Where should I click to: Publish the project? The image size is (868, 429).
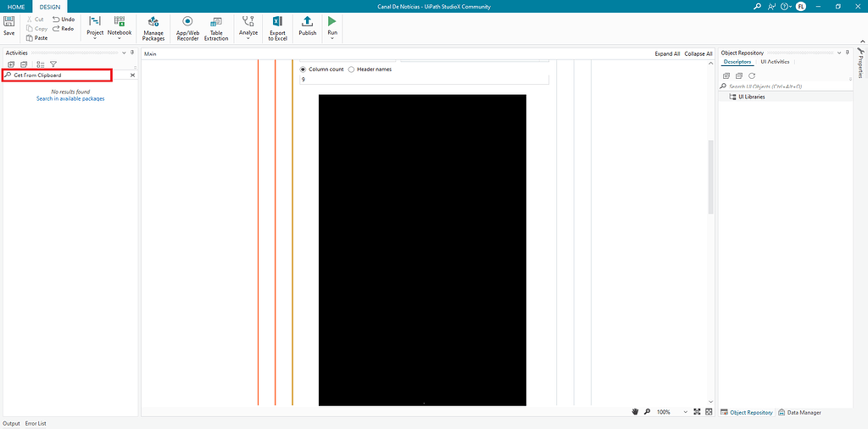[307, 26]
